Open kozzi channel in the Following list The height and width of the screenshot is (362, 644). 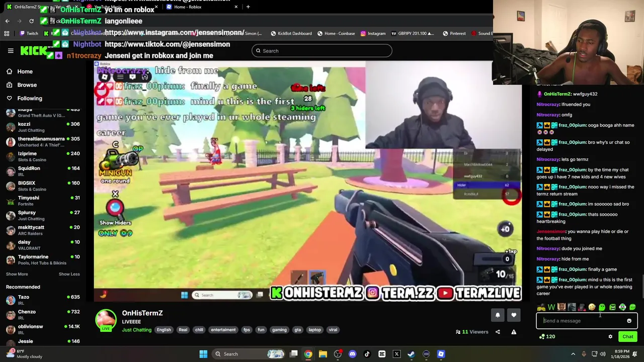tap(42, 127)
